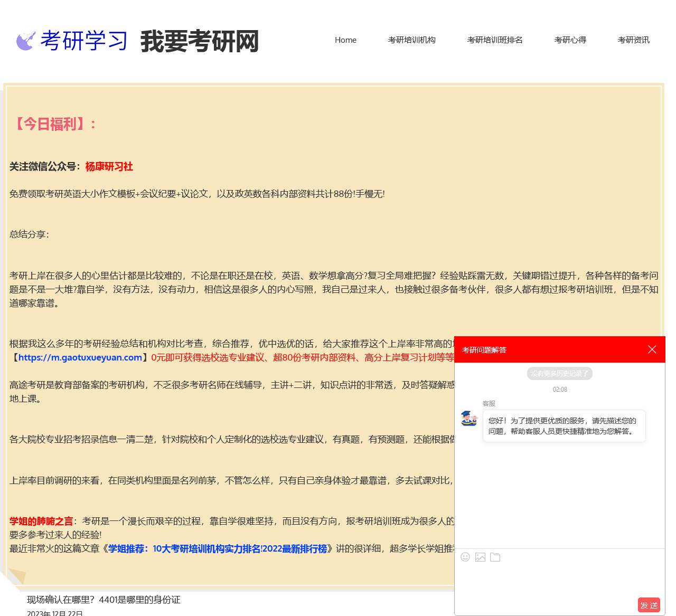The height and width of the screenshot is (616, 676).
Task: Select the 考研心得 navigation item
Action: coord(570,40)
